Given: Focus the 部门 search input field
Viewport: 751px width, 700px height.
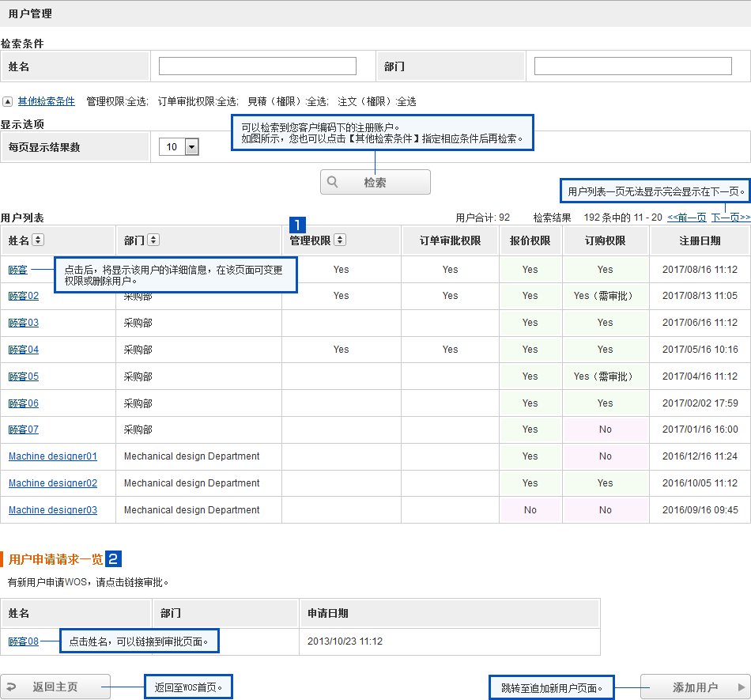Looking at the screenshot, I should pyautogui.click(x=633, y=66).
